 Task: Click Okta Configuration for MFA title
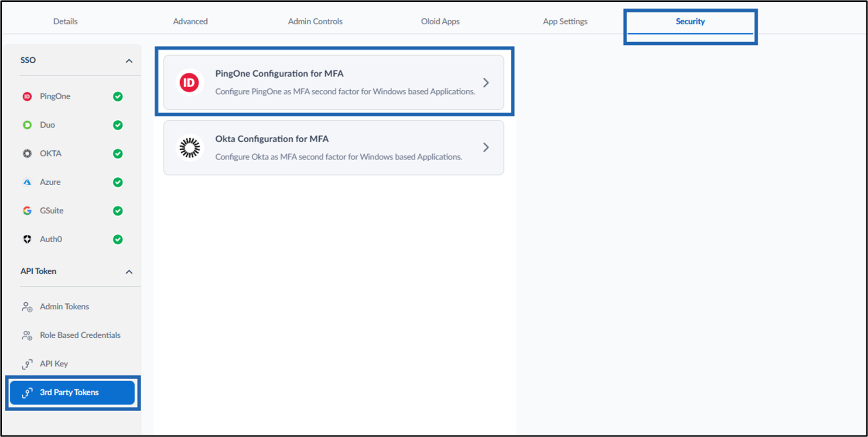(x=272, y=139)
